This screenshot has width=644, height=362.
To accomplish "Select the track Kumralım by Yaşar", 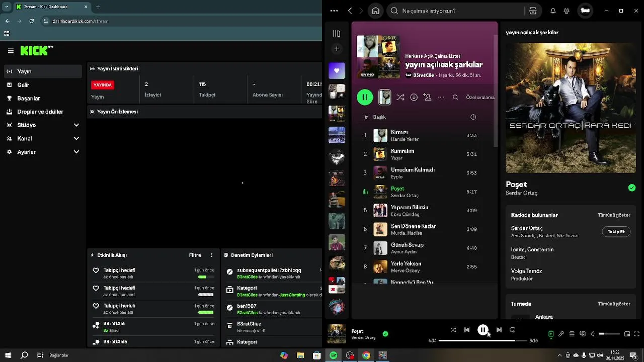I will pyautogui.click(x=424, y=154).
